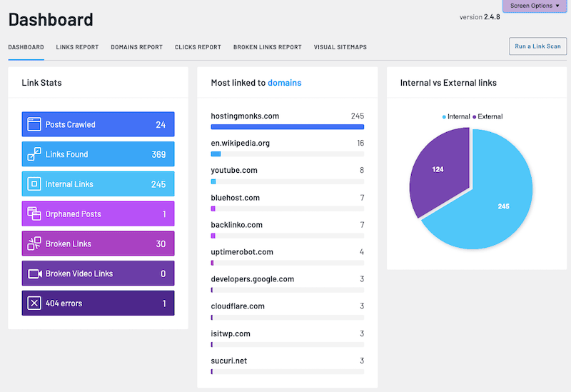Open the Visual Sitemaps tab

coord(340,47)
